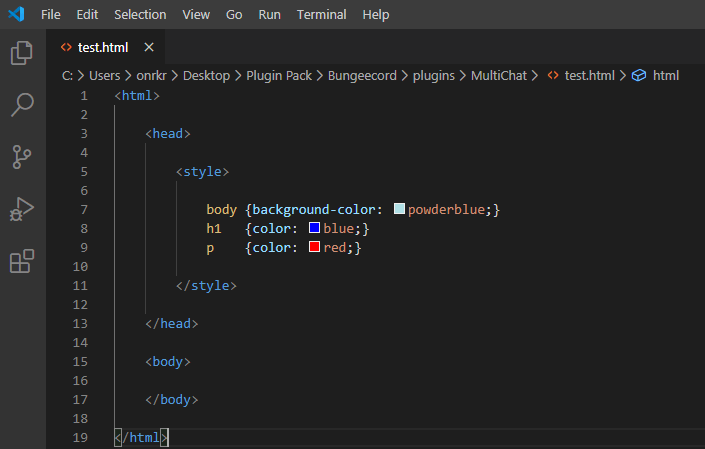Click the VS Code logo icon
This screenshot has width=705, height=449.
point(18,15)
